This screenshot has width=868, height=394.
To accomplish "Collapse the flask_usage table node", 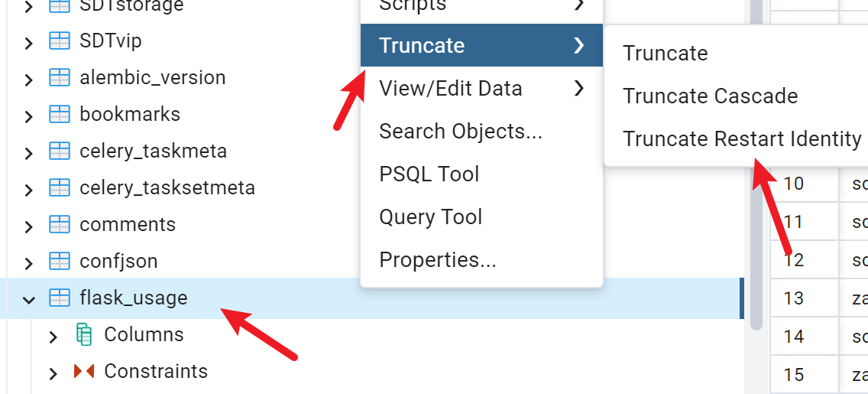I will [x=29, y=299].
